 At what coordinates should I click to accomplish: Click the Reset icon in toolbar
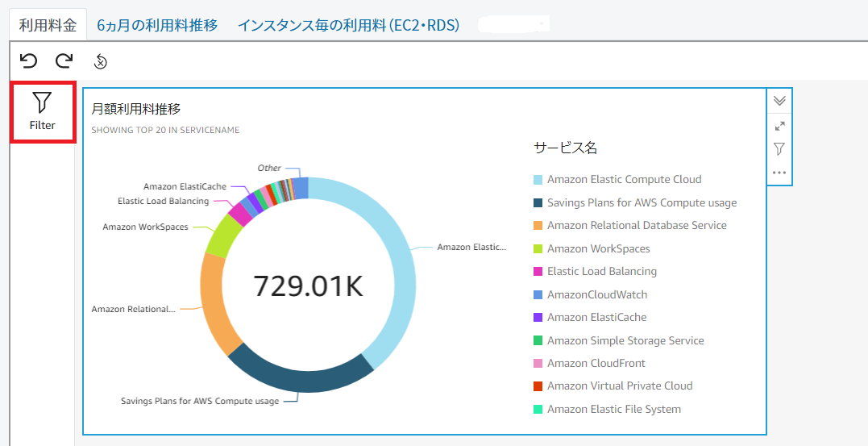pyautogui.click(x=100, y=61)
